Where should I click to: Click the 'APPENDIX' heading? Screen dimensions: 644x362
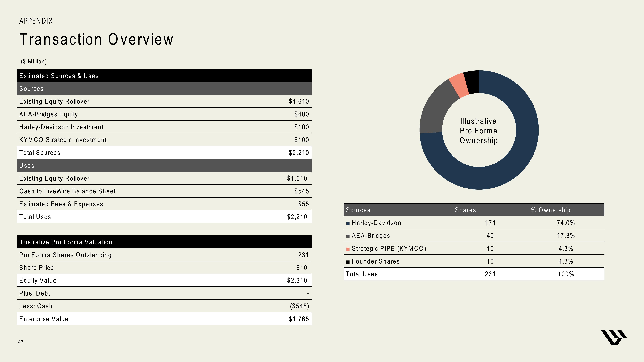click(x=36, y=21)
